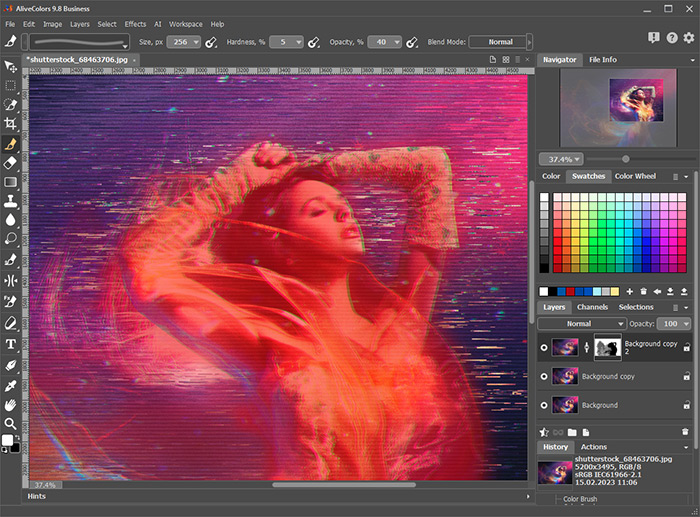The width and height of the screenshot is (700, 517).
Task: Select the Move tool
Action: point(10,67)
